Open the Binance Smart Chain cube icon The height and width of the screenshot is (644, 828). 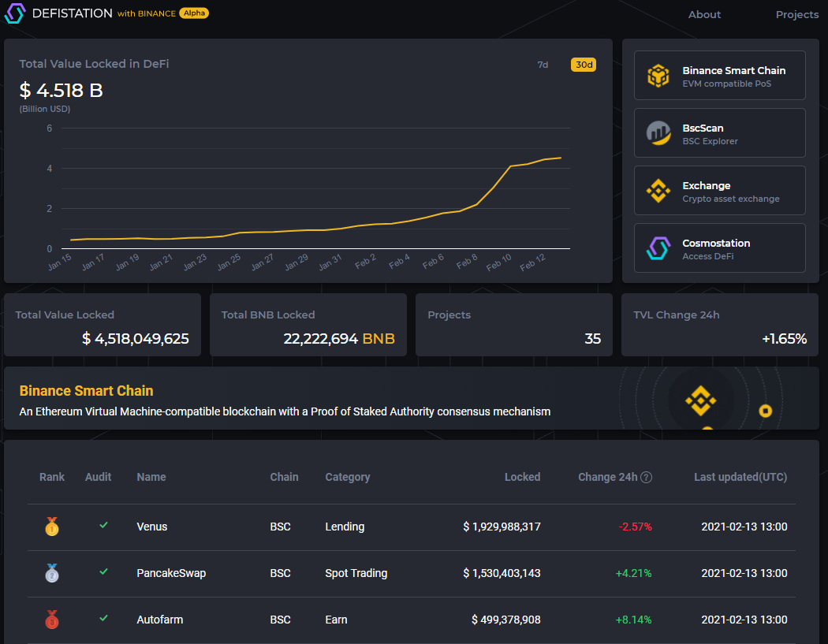(x=658, y=76)
